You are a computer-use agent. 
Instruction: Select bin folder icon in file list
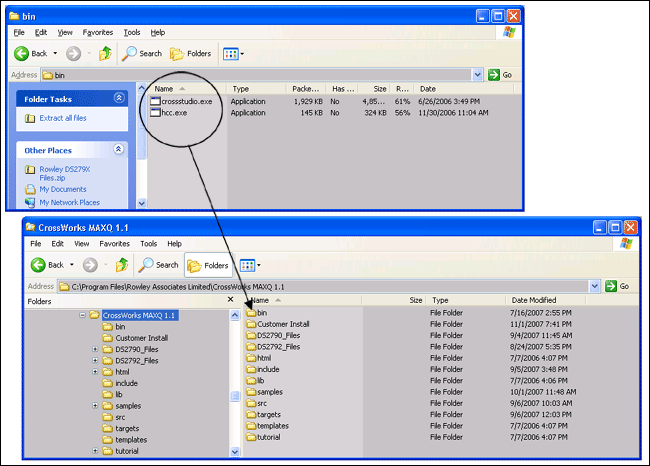coord(252,313)
